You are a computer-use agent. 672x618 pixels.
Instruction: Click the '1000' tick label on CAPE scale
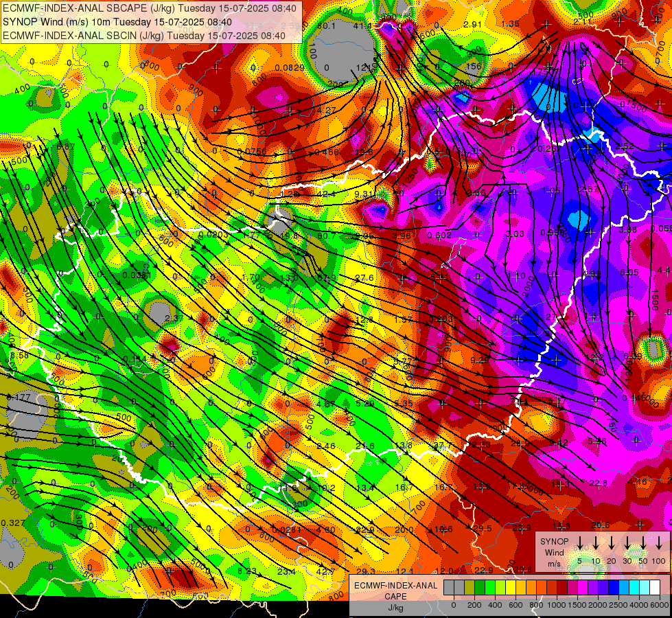click(557, 605)
